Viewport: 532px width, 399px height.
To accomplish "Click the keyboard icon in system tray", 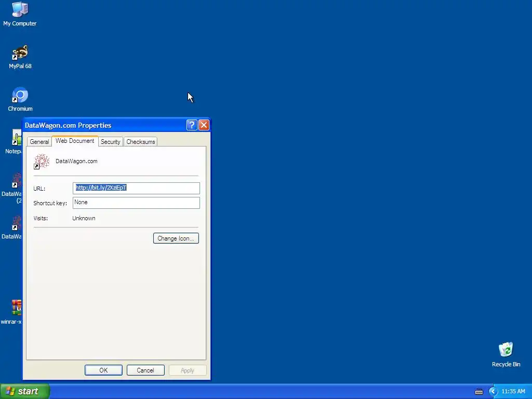I will pyautogui.click(x=478, y=392).
